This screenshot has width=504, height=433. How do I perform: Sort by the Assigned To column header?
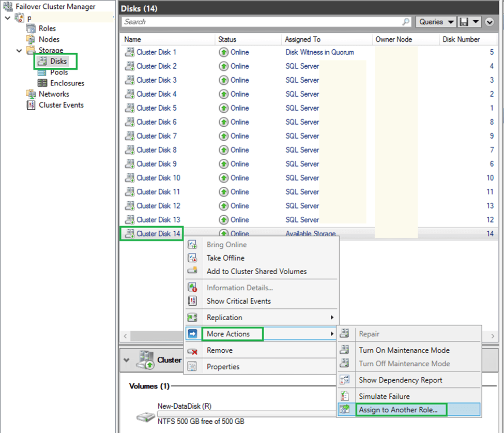click(327, 39)
